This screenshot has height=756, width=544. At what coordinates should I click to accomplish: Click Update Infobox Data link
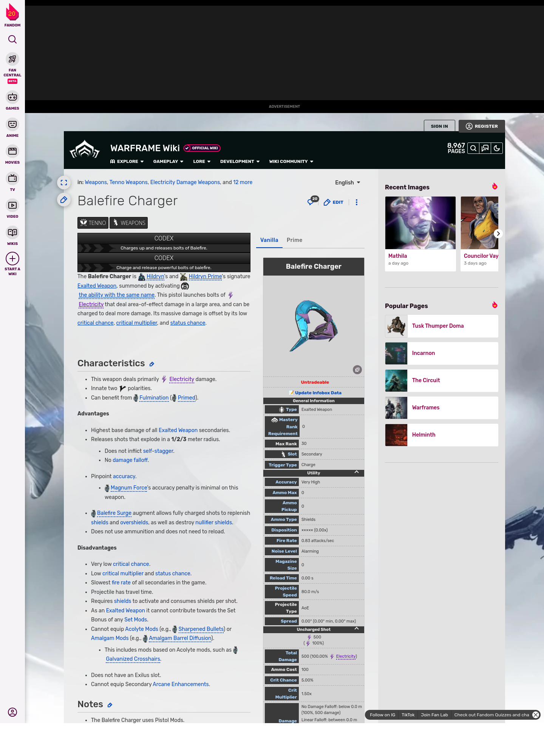pyautogui.click(x=318, y=393)
